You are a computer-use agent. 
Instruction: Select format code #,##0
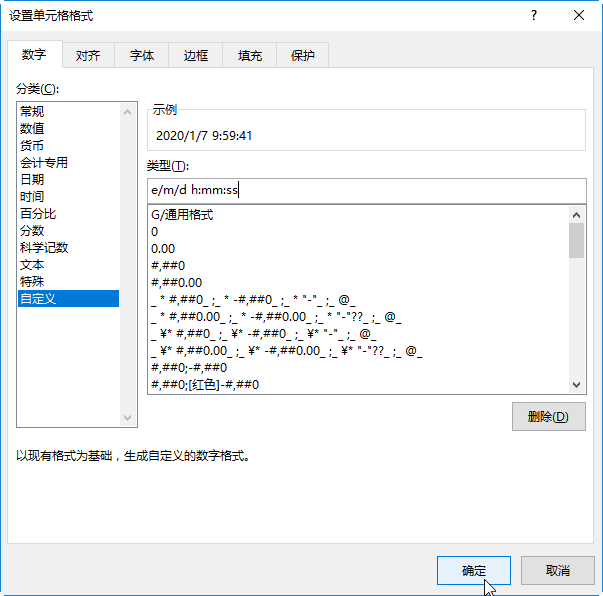(x=358, y=266)
